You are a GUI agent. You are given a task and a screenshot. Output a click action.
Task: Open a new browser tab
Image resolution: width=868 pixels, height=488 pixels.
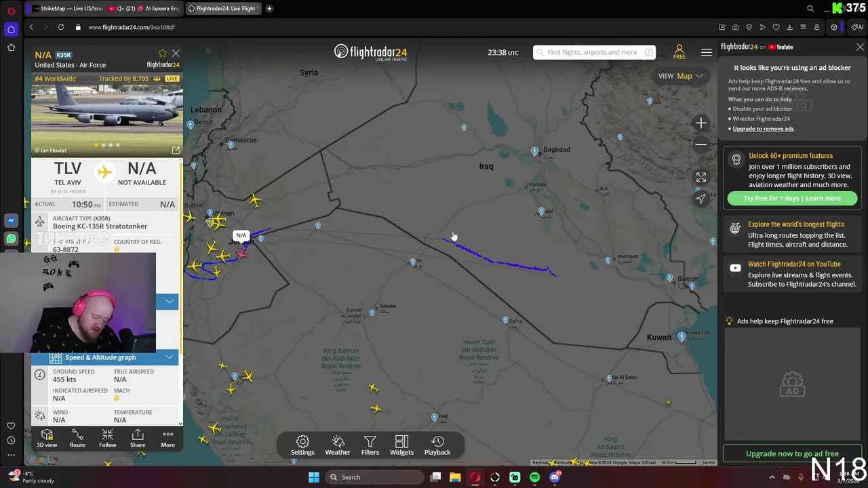269,8
